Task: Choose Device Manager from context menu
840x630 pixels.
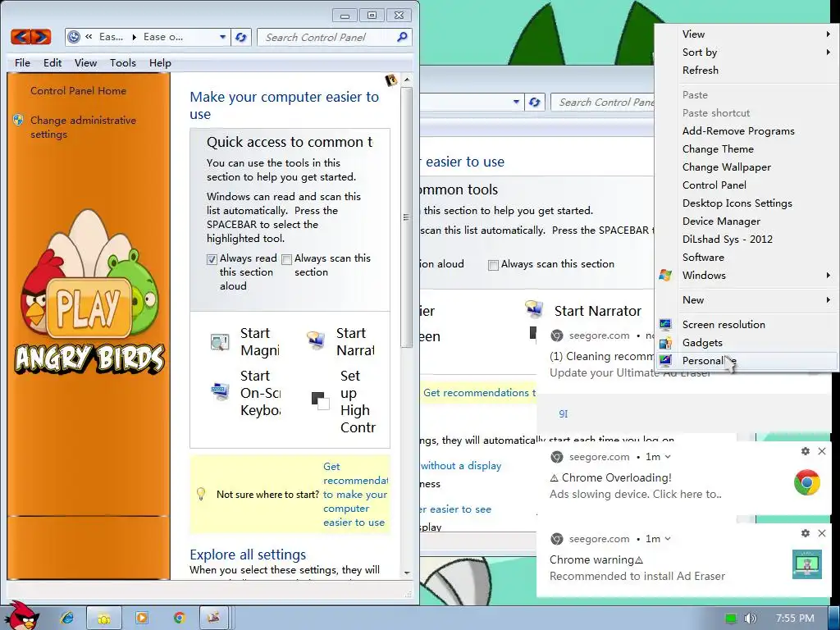Action: click(721, 221)
